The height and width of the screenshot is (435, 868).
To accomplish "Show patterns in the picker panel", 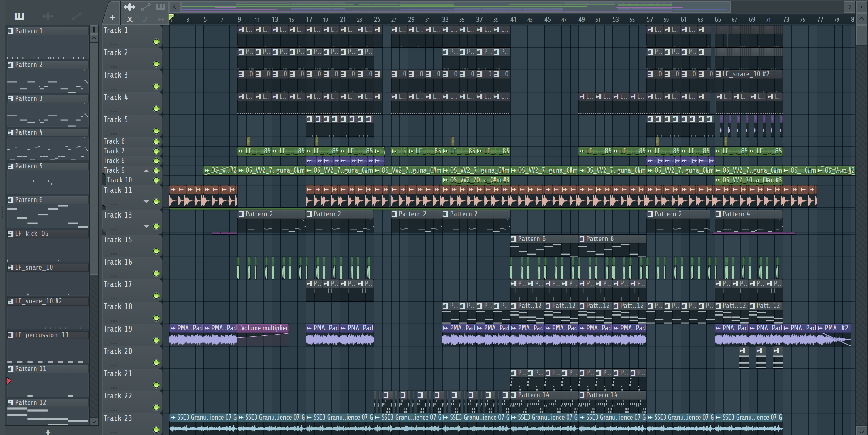I will pos(19,16).
